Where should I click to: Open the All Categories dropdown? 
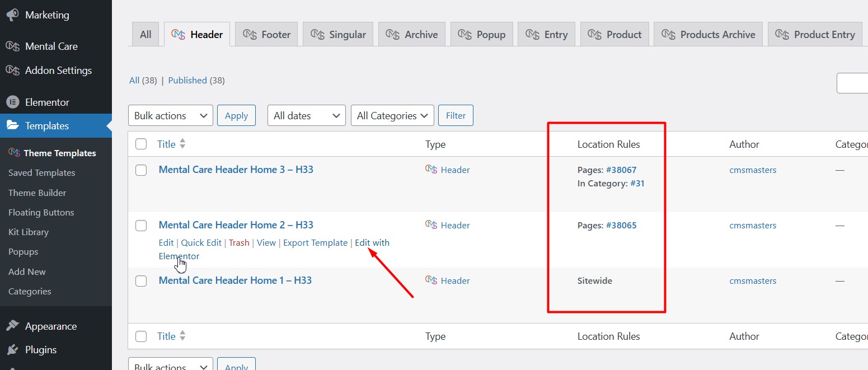click(x=392, y=115)
